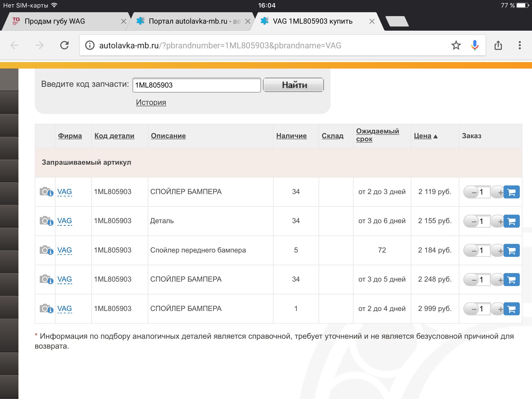Bookmark the page with the star icon

(456, 45)
